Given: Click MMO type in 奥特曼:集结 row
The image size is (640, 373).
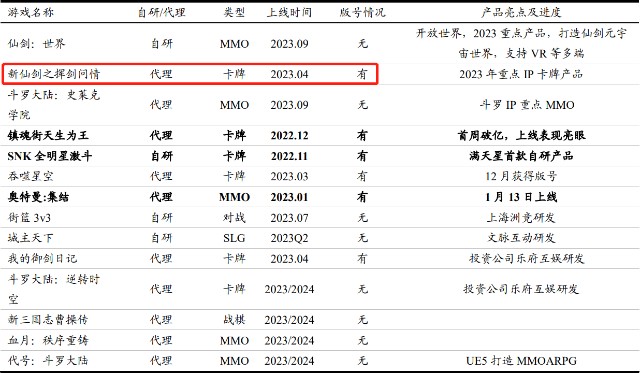Looking at the screenshot, I should click(234, 197).
